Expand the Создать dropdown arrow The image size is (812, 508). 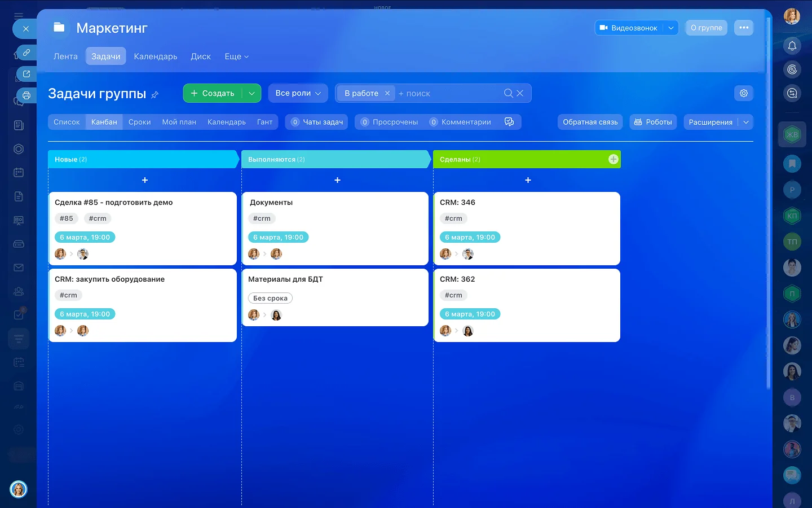251,93
